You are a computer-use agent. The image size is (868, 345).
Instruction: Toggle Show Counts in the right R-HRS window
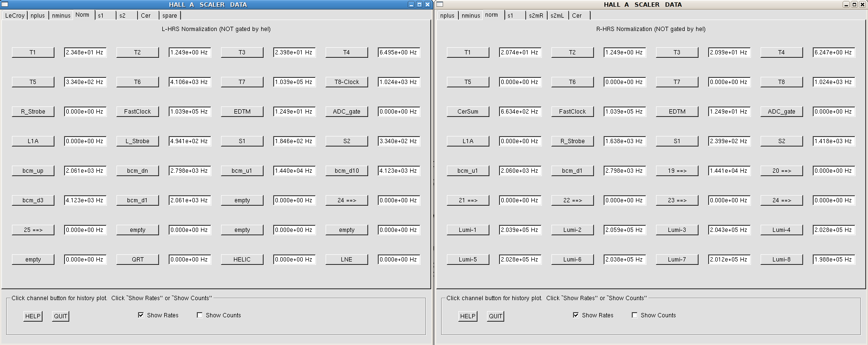(635, 315)
